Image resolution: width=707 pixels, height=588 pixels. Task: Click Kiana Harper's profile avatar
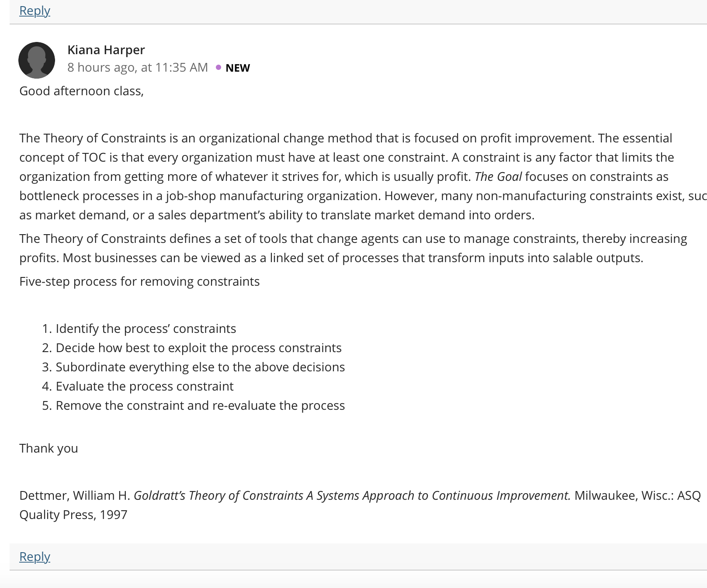tap(37, 60)
